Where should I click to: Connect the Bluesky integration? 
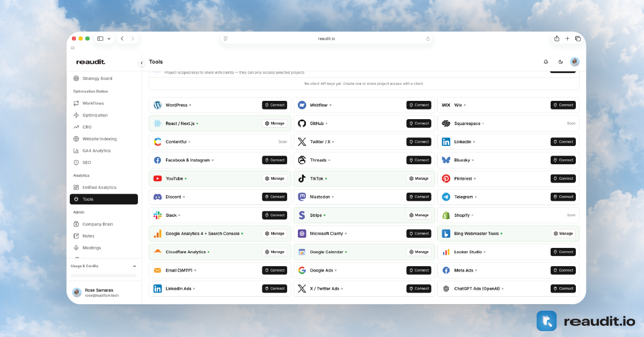(x=563, y=160)
